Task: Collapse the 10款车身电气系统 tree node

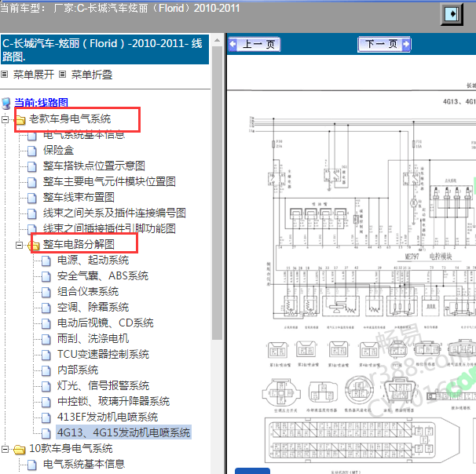Action: 5,450
